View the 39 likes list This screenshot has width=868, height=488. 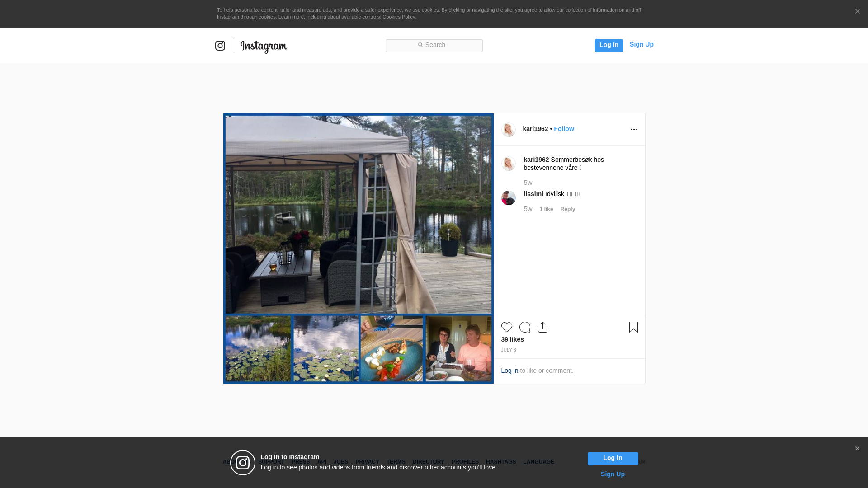tap(512, 340)
